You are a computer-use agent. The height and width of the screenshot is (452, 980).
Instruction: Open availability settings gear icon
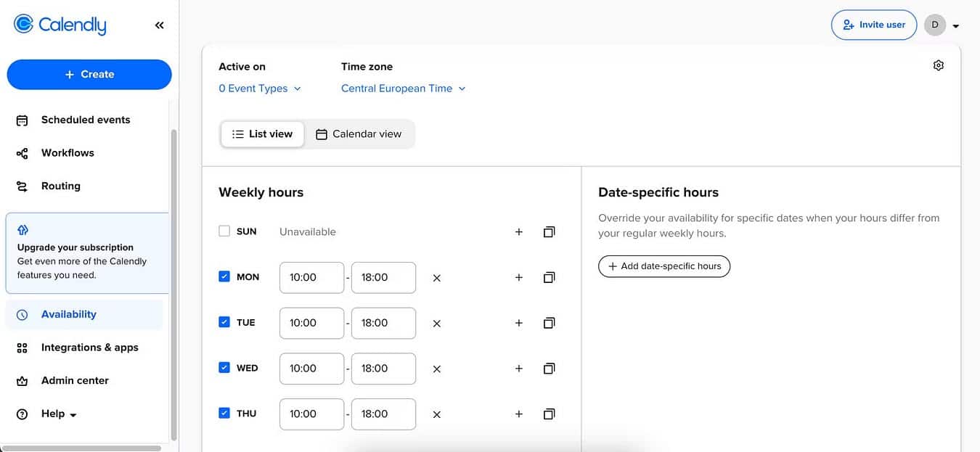pos(938,65)
